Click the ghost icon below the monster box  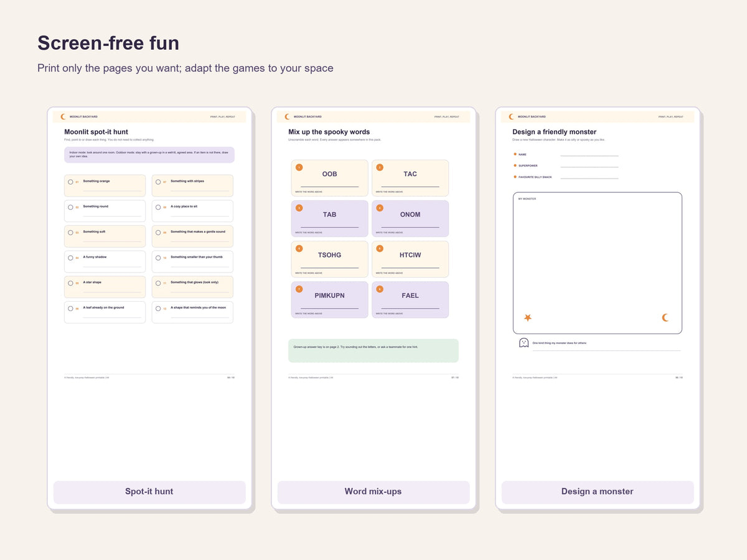[524, 343]
